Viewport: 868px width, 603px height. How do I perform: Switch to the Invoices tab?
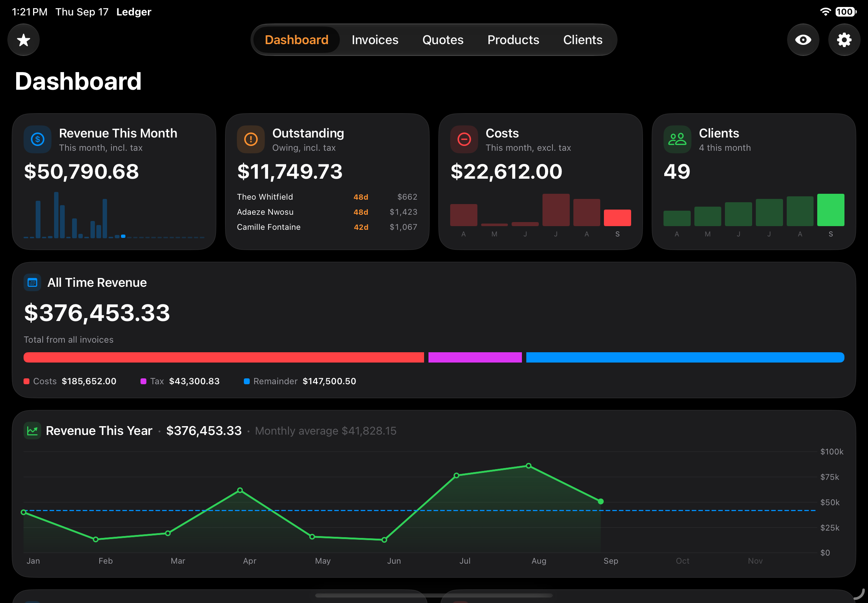coord(374,40)
